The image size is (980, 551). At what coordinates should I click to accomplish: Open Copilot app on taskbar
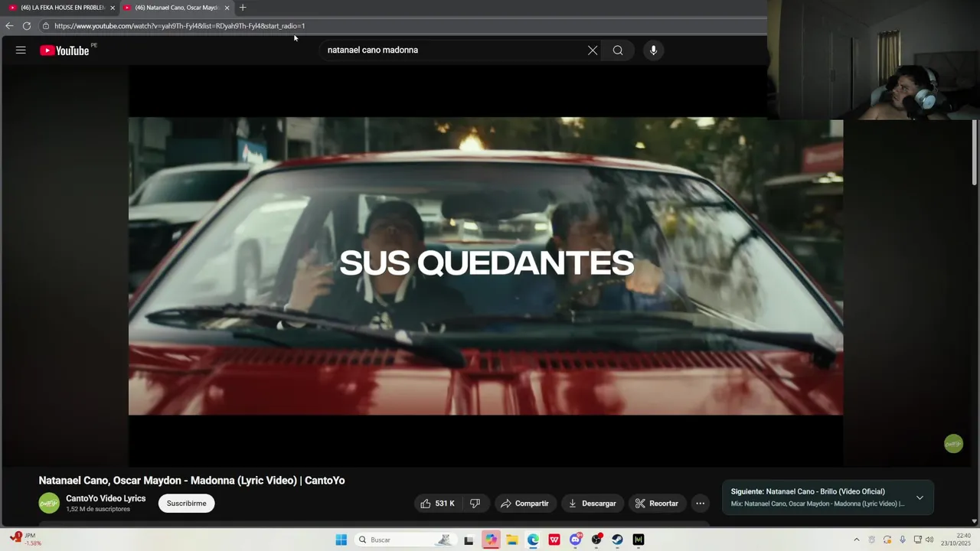coord(491,540)
